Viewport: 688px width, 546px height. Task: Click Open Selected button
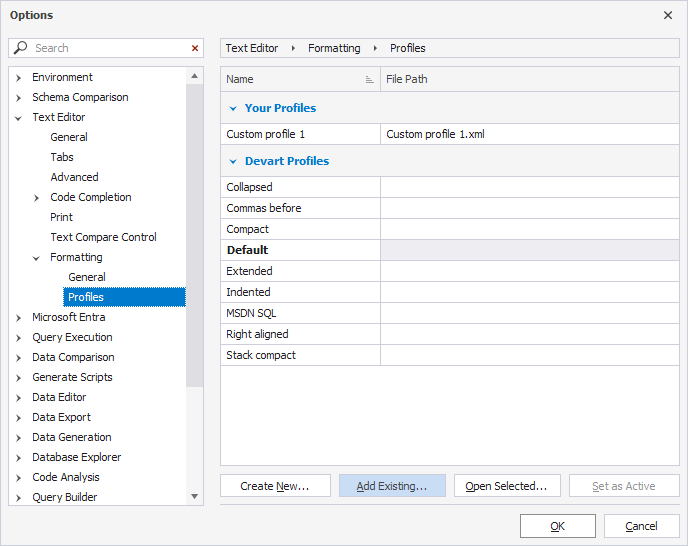(x=506, y=486)
